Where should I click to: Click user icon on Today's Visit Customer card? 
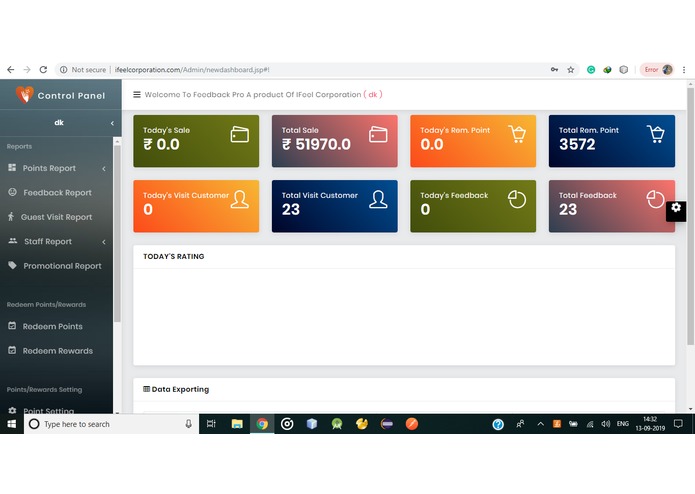(x=240, y=199)
